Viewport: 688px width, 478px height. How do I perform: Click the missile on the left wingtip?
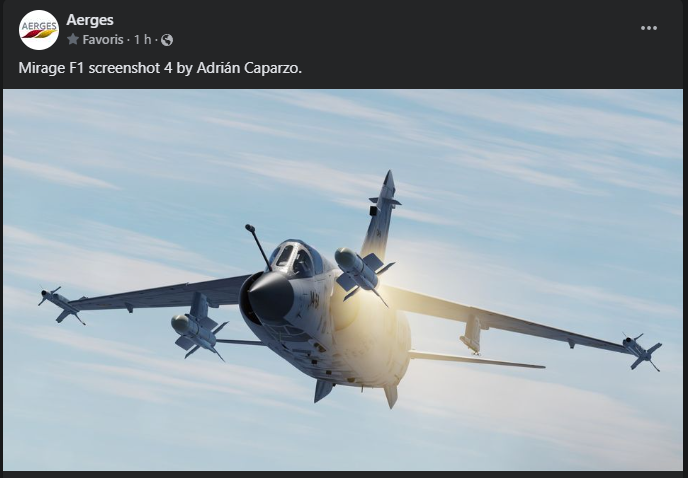click(61, 305)
